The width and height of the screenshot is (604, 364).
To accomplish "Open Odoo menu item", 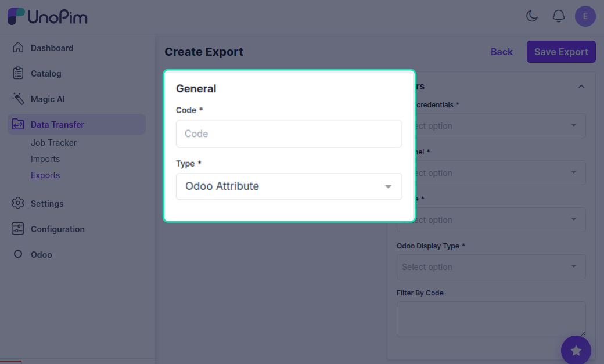I will 41,255.
